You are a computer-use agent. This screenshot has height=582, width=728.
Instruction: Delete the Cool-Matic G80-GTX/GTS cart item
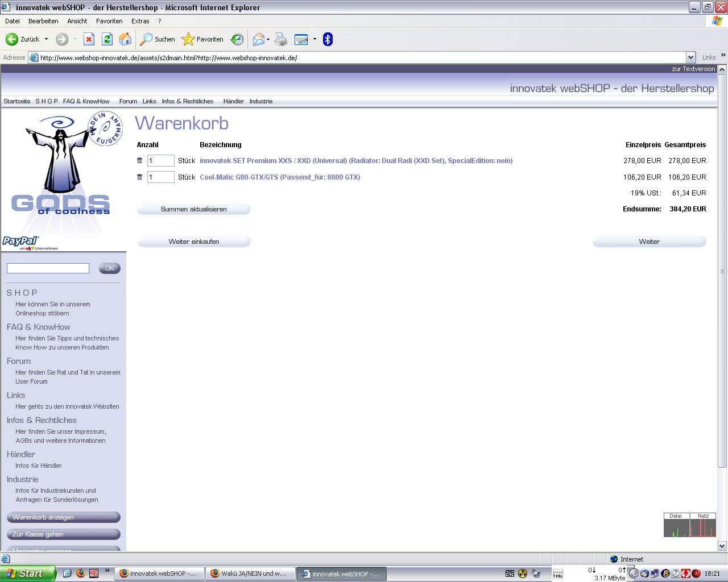coord(140,177)
